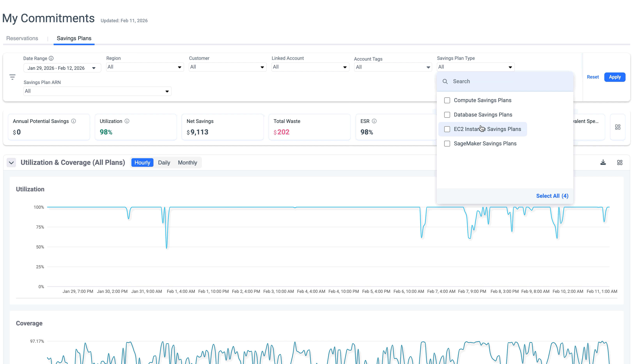Image resolution: width=640 pixels, height=364 pixels.
Task: Click Utilization card info icon
Action: pos(127,121)
